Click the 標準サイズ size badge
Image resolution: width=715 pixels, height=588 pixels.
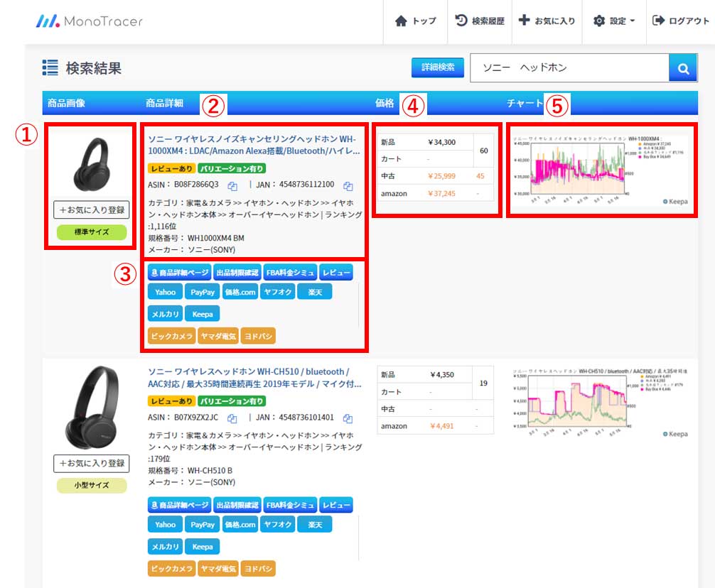point(92,232)
